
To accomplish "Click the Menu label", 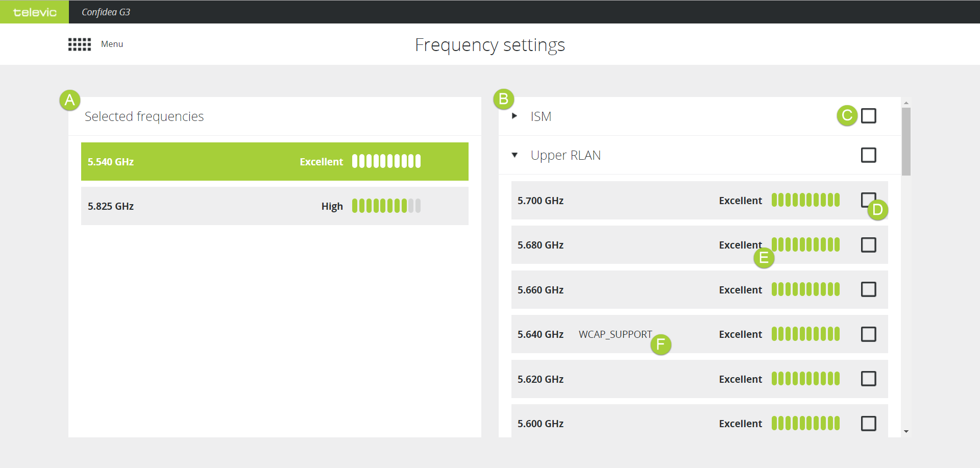I will 112,44.
